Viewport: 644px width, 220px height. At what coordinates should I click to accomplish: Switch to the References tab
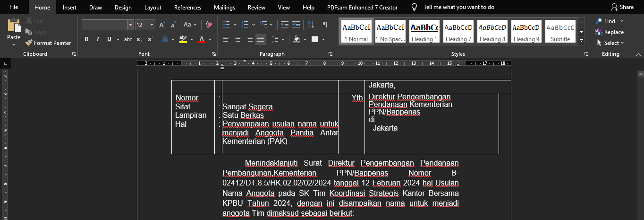[187, 7]
